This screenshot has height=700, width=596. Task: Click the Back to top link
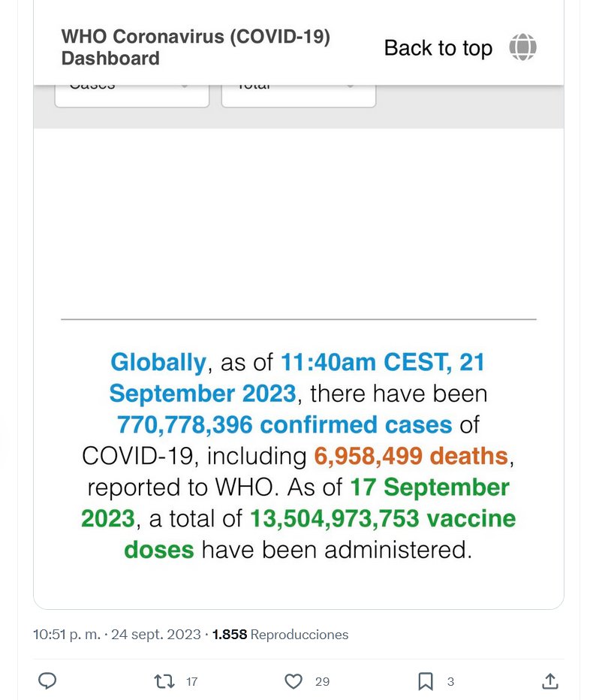438,48
